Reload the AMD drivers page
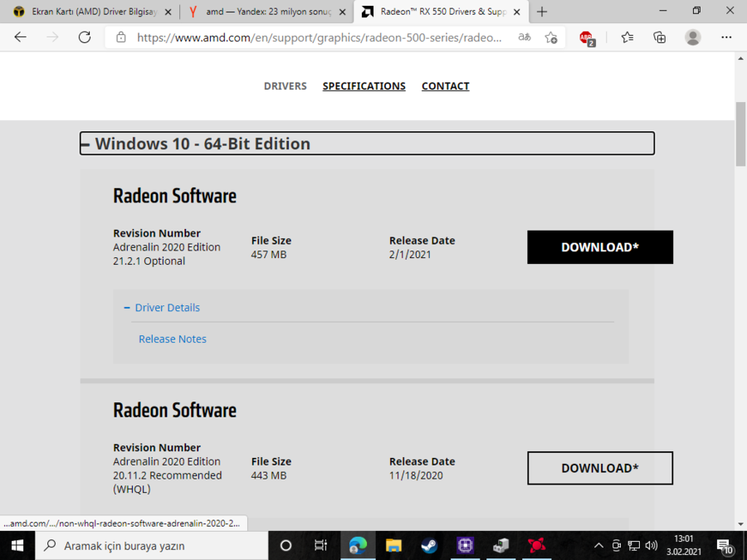The width and height of the screenshot is (747, 560). point(85,37)
